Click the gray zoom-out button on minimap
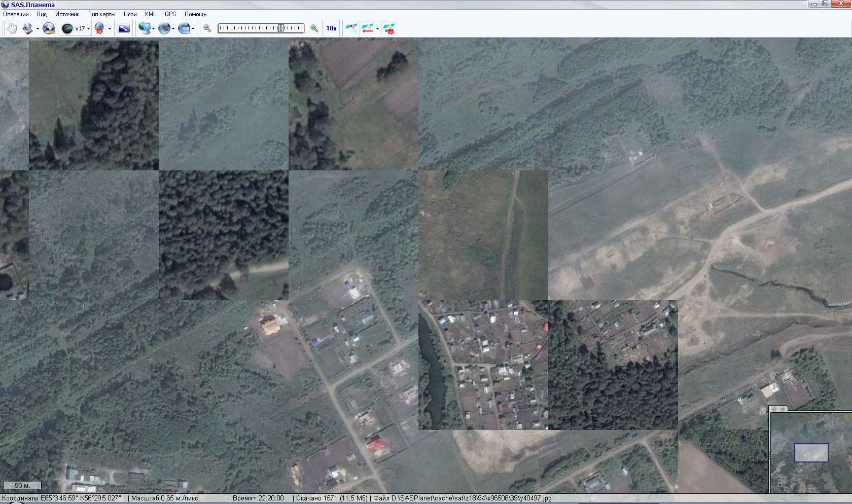This screenshot has width=852, height=504. tap(783, 409)
